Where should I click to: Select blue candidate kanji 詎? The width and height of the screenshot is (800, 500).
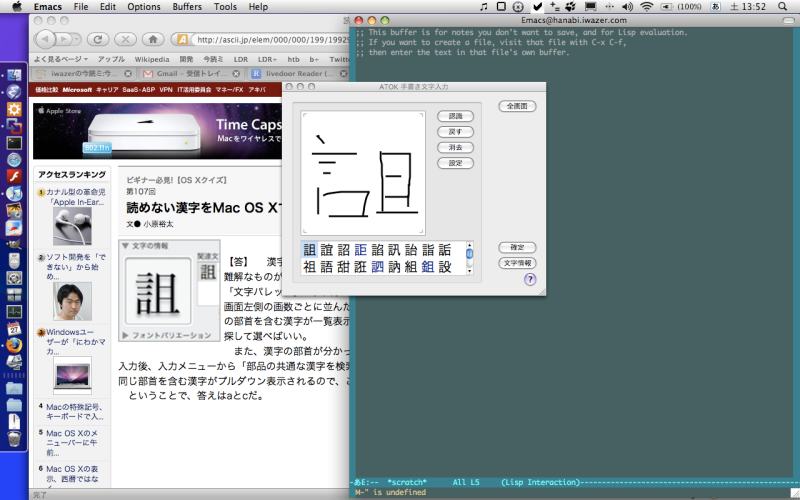pos(360,250)
